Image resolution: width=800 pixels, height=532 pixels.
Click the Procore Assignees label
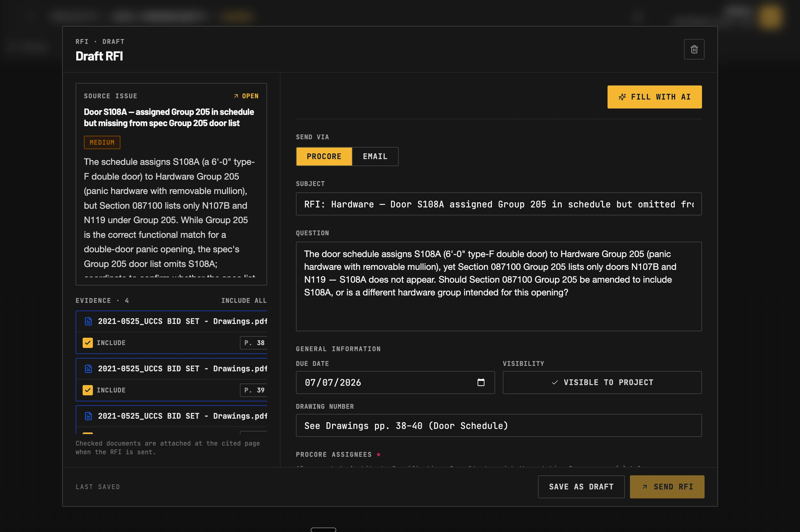(x=334, y=455)
